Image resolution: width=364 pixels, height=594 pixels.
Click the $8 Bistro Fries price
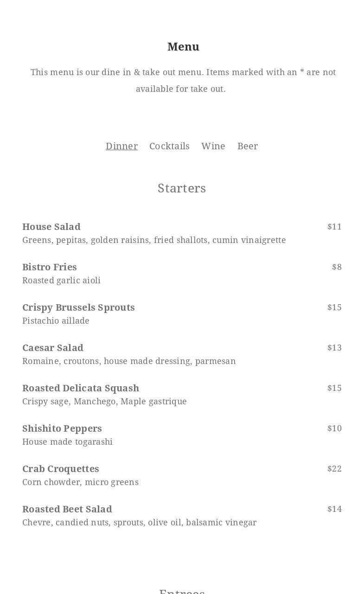337,267
